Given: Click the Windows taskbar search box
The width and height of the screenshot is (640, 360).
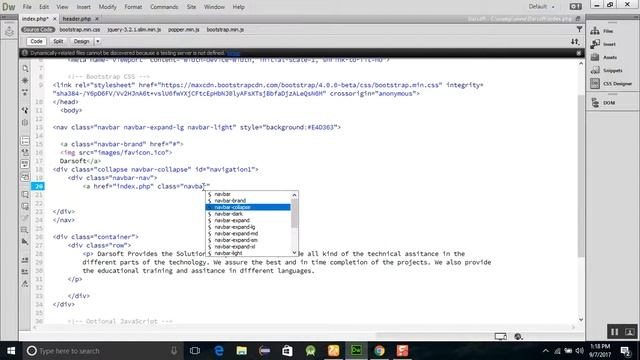Looking at the screenshot, I should point(102,351).
